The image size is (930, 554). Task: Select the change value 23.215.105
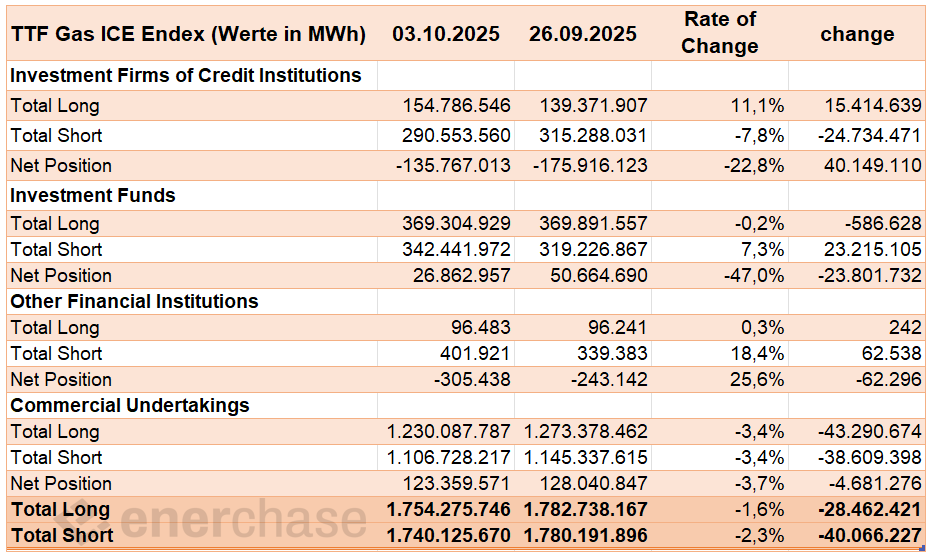[873, 250]
